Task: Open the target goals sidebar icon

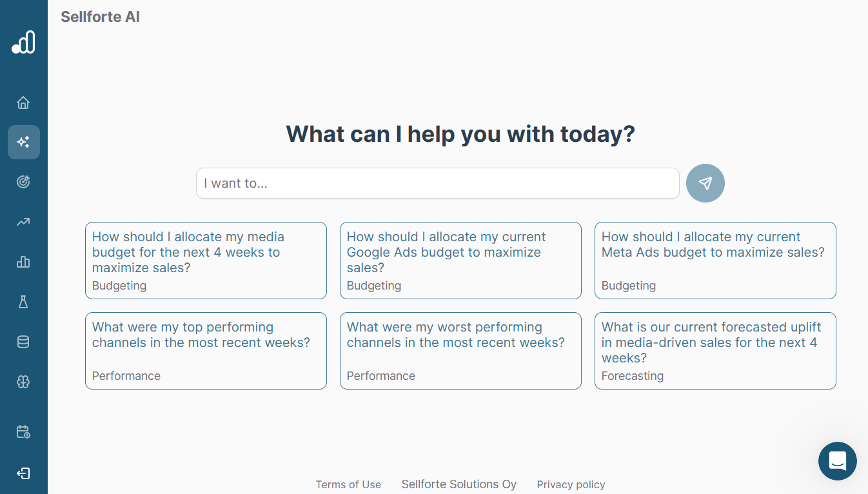Action: click(x=23, y=182)
